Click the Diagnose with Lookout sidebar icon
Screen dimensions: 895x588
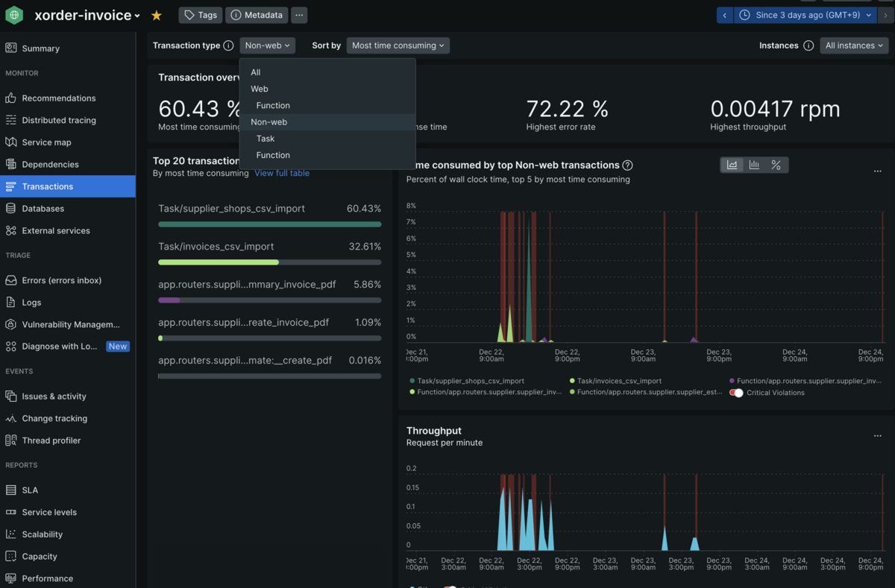(x=10, y=347)
